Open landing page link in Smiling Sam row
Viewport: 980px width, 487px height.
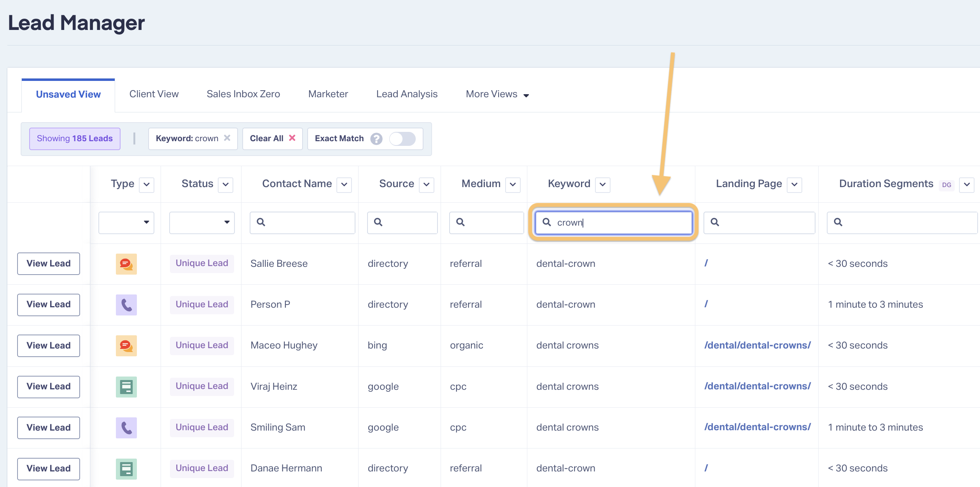coord(758,427)
